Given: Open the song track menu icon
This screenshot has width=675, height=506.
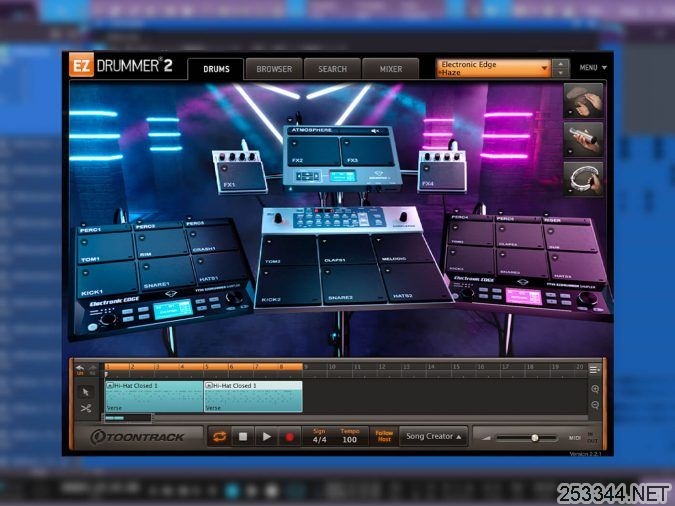Looking at the screenshot, I should tap(594, 369).
